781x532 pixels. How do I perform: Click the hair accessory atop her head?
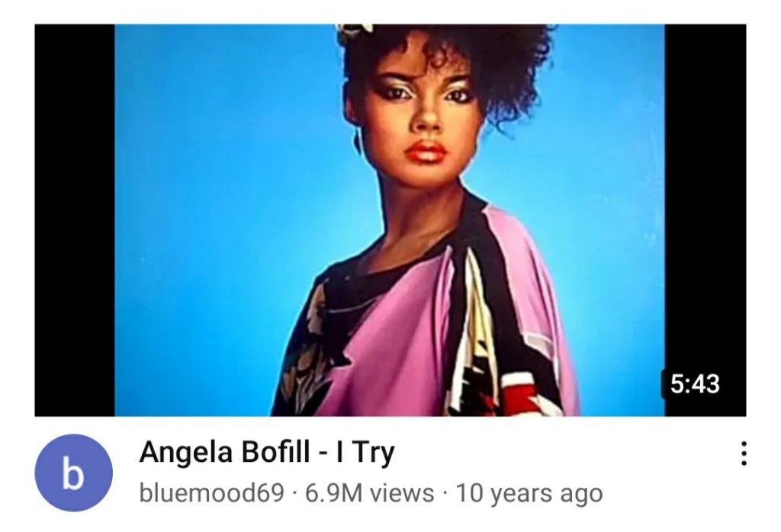pos(355,33)
